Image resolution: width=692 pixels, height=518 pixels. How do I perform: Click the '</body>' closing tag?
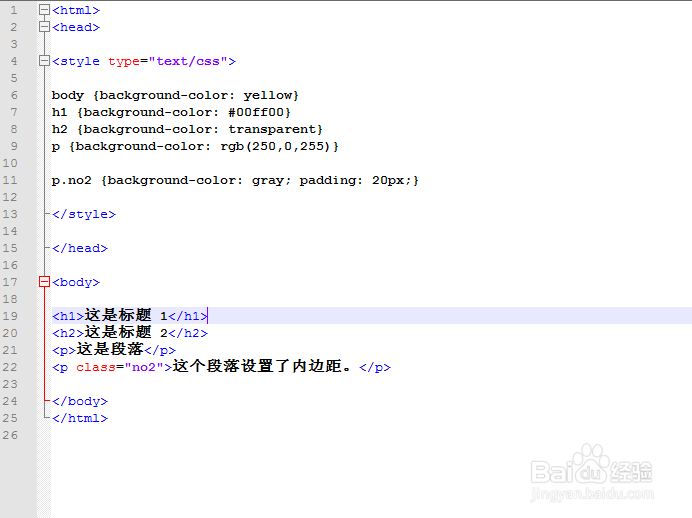pos(80,402)
